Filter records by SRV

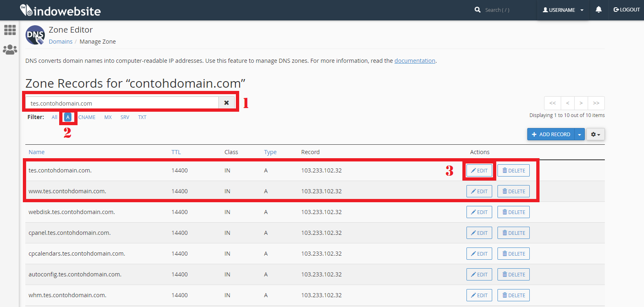point(125,117)
